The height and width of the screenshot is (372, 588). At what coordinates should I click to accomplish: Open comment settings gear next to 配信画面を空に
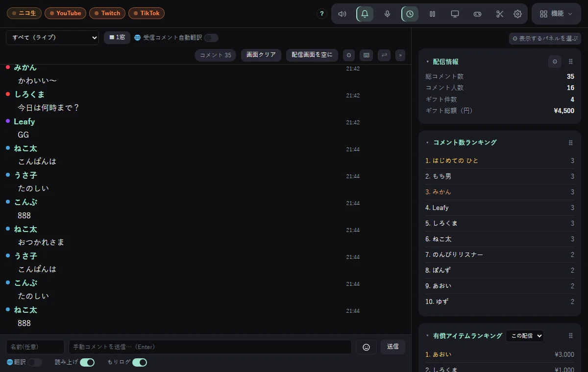349,55
